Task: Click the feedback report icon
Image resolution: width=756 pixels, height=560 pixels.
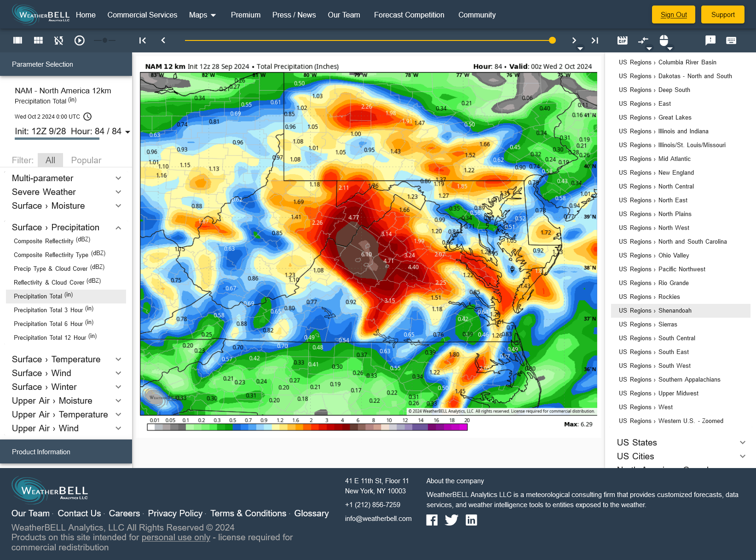Action: 710,40
